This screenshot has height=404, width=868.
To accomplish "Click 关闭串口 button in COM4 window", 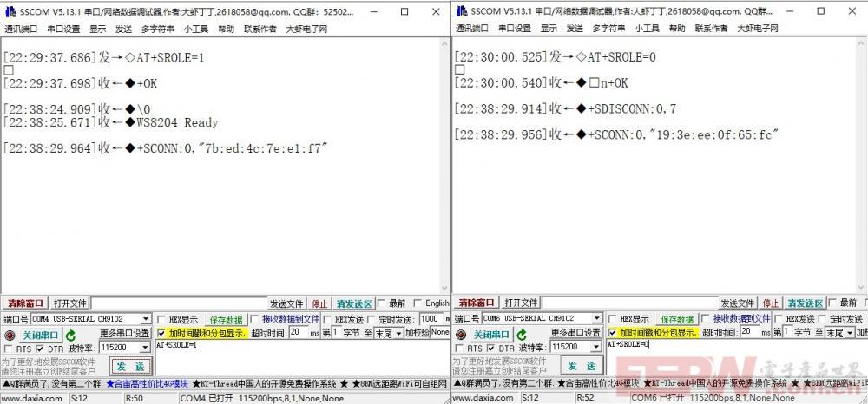I will click(41, 336).
